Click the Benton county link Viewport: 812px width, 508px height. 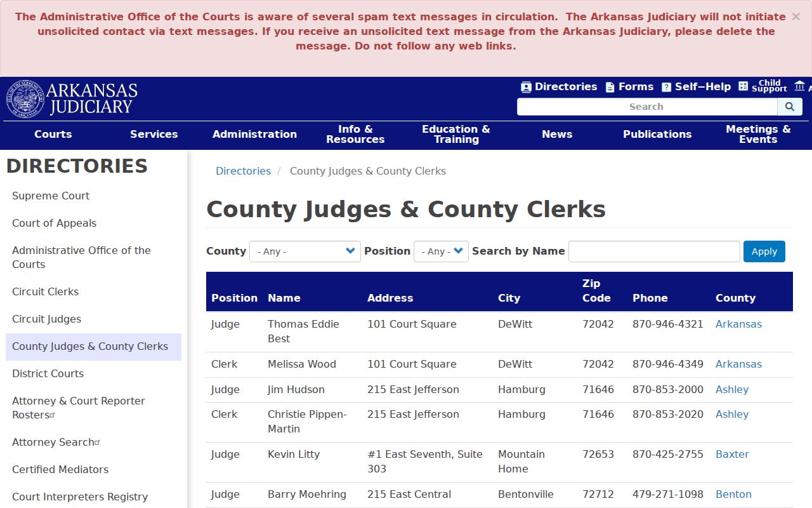point(733,494)
